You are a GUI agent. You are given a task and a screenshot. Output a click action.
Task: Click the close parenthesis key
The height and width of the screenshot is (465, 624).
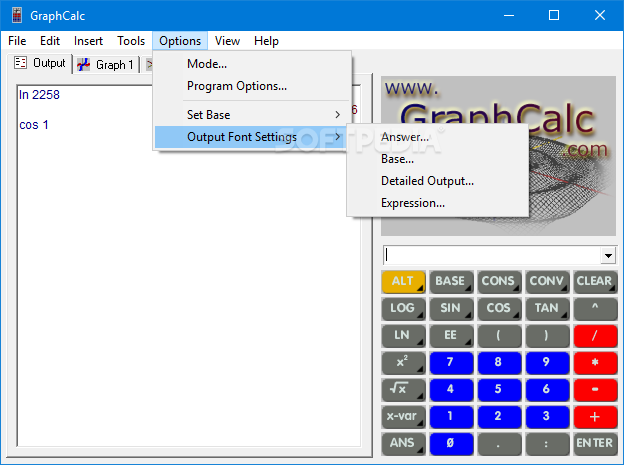pos(547,336)
